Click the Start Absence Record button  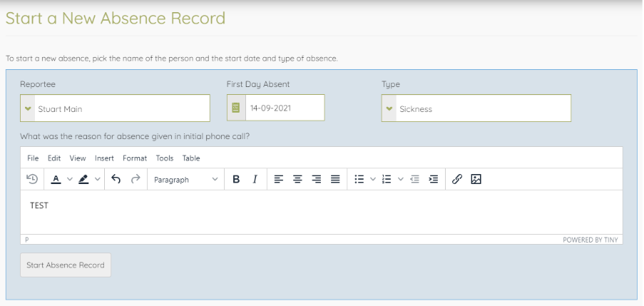[66, 265]
